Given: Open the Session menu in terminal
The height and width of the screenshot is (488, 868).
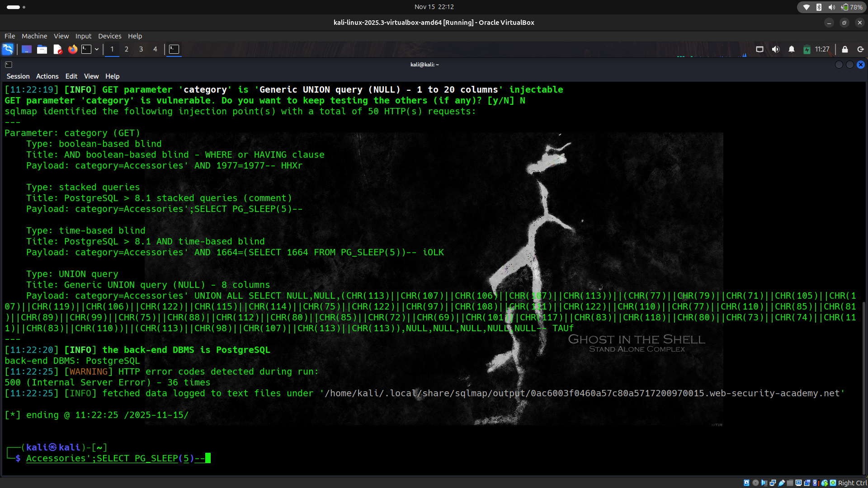Looking at the screenshot, I should 18,76.
